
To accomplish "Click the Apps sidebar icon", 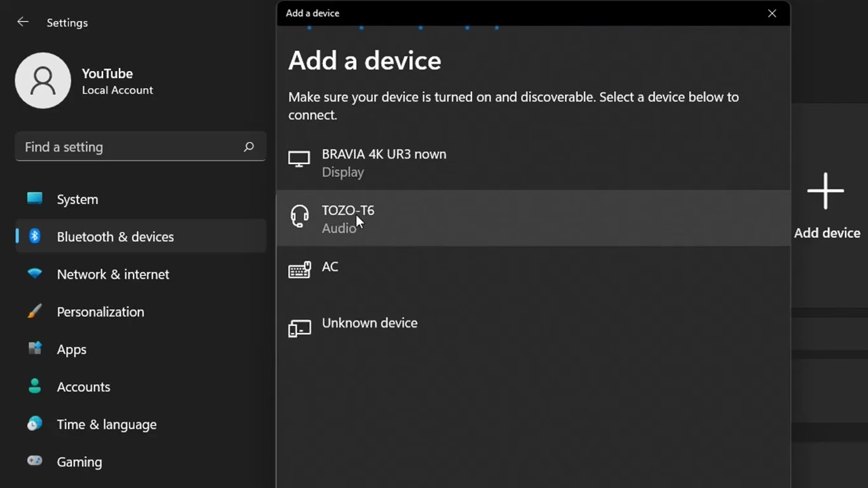I will (x=35, y=349).
